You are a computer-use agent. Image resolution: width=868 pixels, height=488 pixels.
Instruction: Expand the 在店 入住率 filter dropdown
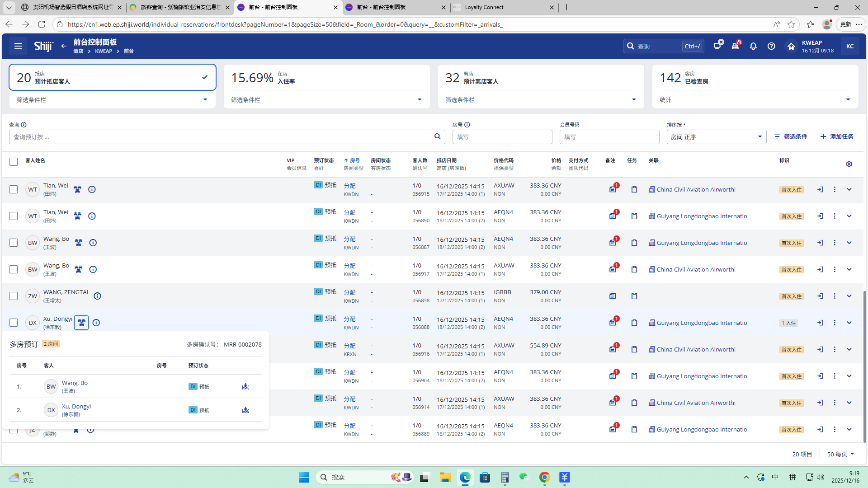click(x=420, y=100)
